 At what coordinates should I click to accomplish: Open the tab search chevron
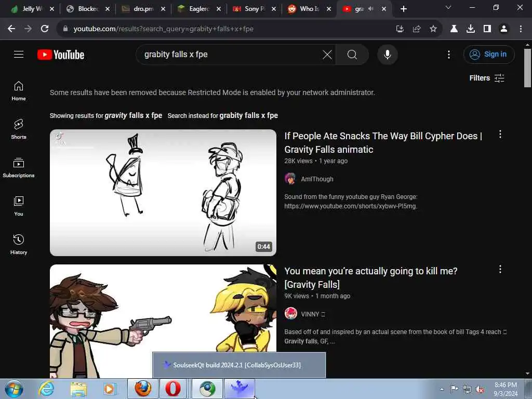pos(448,7)
